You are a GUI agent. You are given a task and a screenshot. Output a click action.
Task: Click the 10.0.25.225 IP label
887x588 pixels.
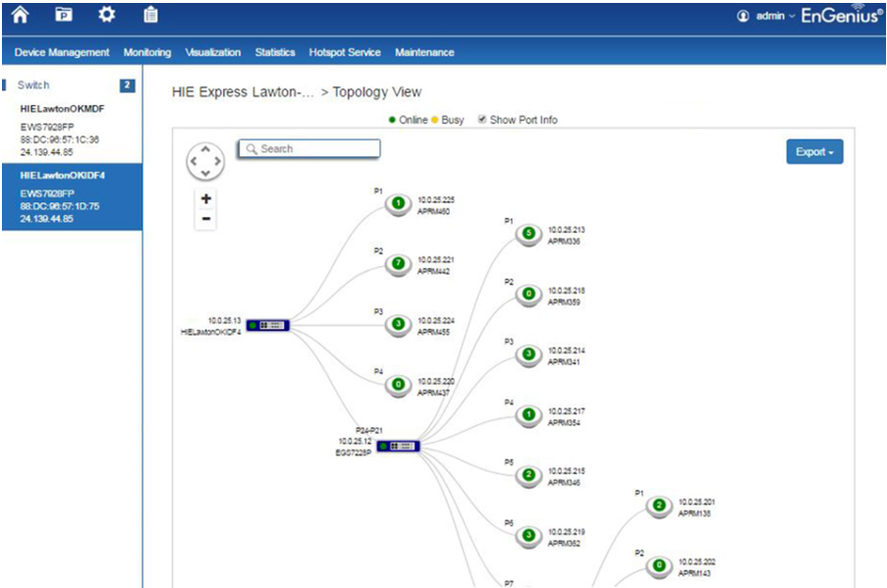point(436,199)
